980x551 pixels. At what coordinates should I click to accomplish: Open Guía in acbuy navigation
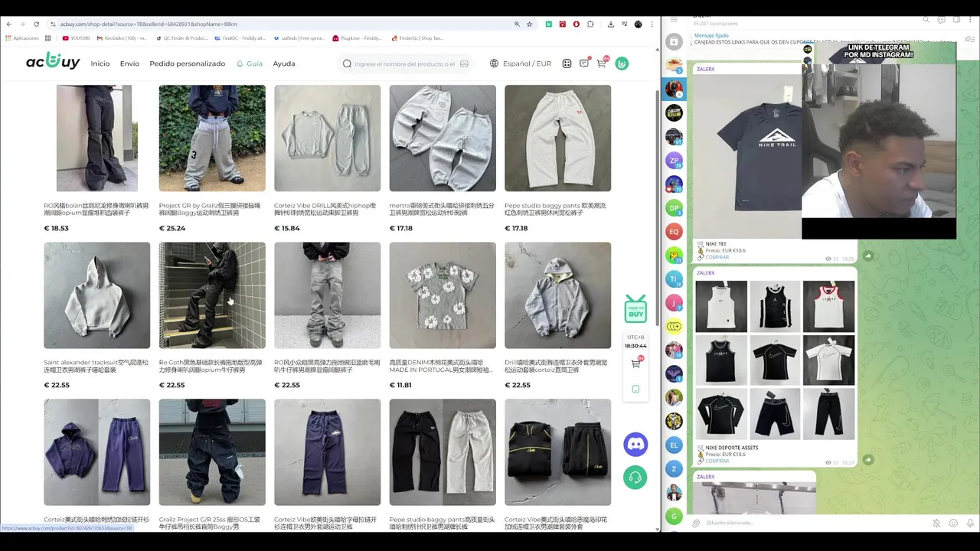250,64
